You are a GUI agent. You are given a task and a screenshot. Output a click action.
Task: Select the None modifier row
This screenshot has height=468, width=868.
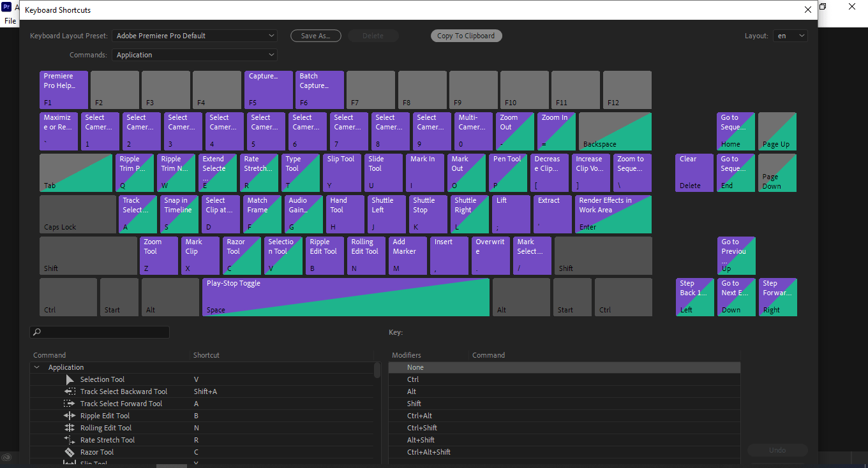click(x=564, y=367)
